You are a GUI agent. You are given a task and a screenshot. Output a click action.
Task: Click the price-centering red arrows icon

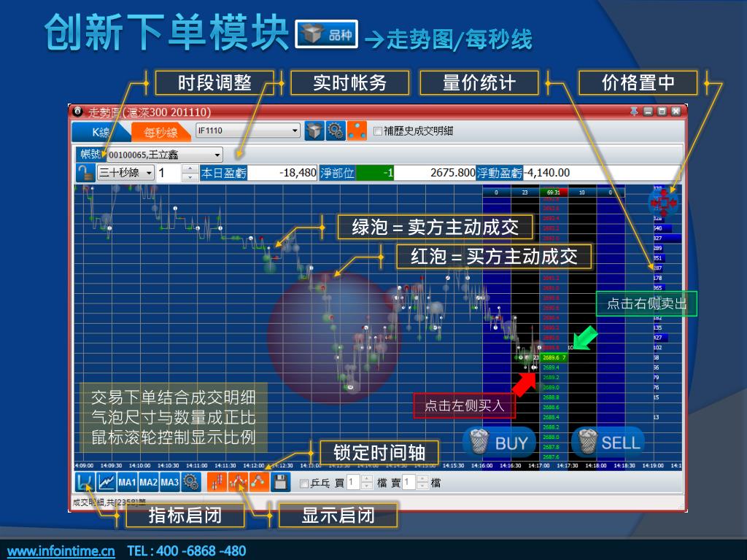point(663,203)
